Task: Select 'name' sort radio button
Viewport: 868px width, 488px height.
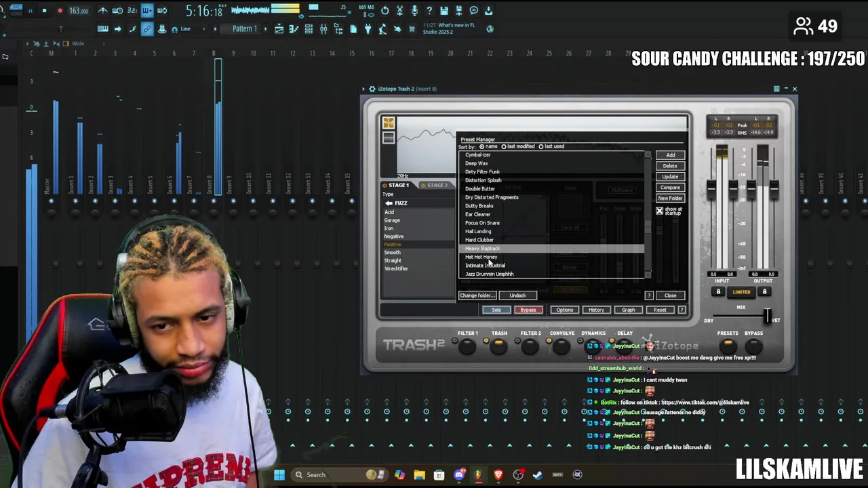Action: click(x=482, y=146)
